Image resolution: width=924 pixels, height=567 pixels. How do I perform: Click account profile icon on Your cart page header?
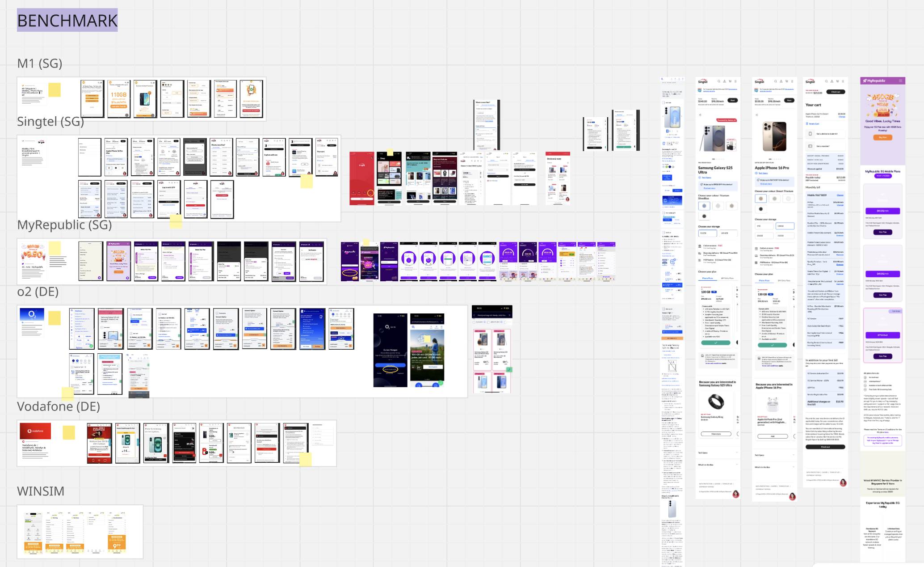click(832, 81)
